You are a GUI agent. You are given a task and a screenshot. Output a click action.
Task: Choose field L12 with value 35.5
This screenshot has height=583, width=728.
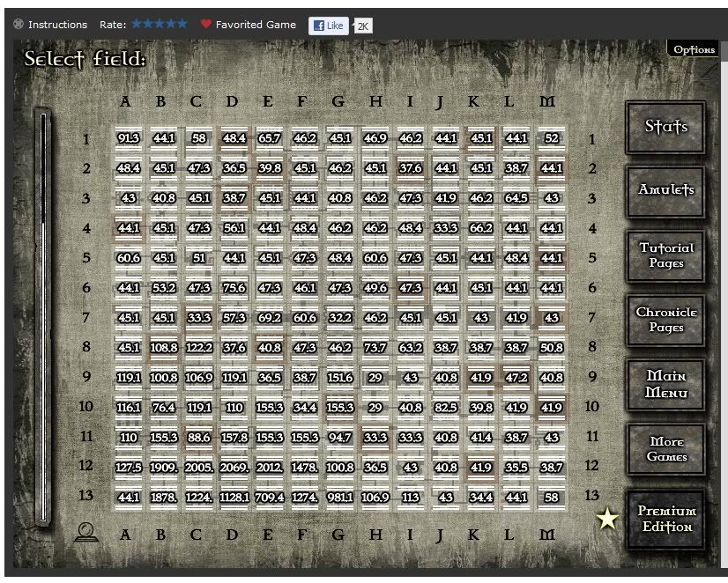pos(516,468)
